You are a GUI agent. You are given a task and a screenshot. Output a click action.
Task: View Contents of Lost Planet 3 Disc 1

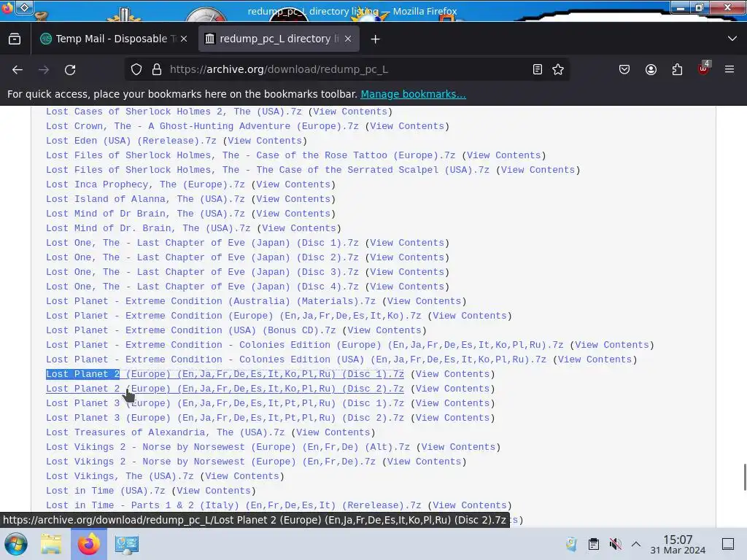pos(452,403)
